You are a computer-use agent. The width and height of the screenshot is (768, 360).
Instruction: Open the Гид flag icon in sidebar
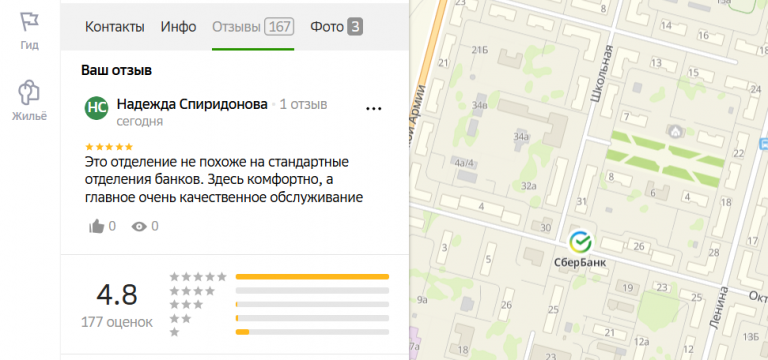click(x=29, y=22)
